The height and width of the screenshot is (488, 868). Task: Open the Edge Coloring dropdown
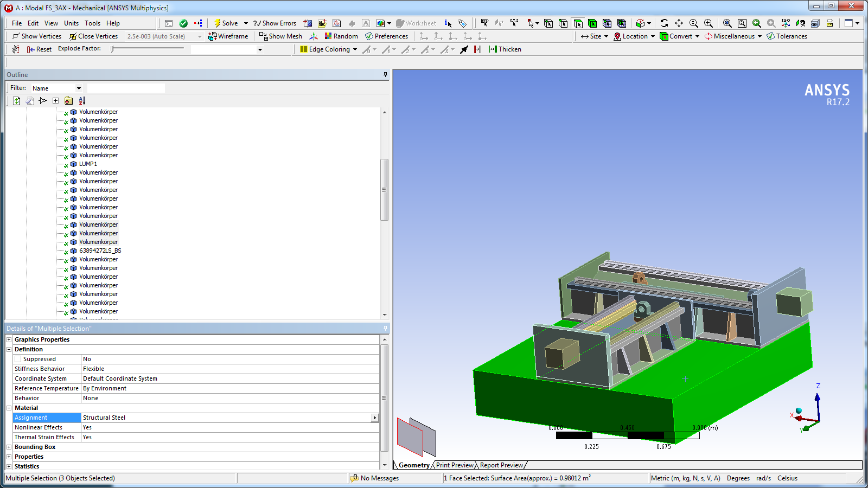point(329,49)
